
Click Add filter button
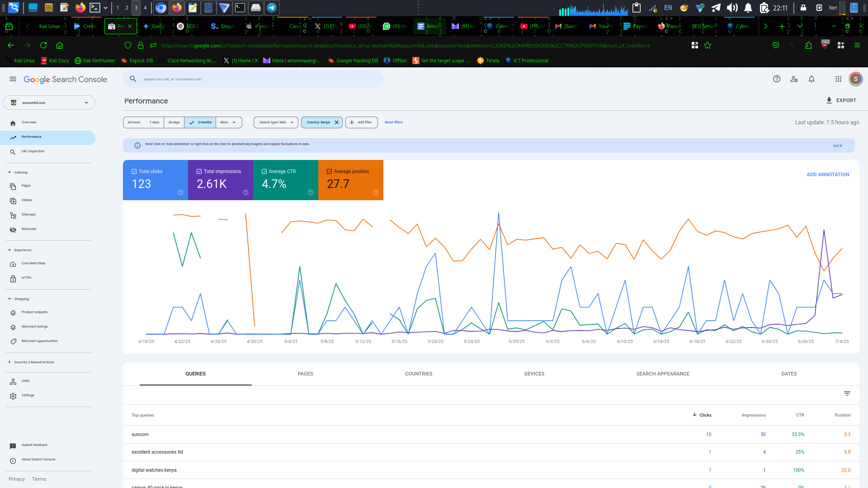361,122
